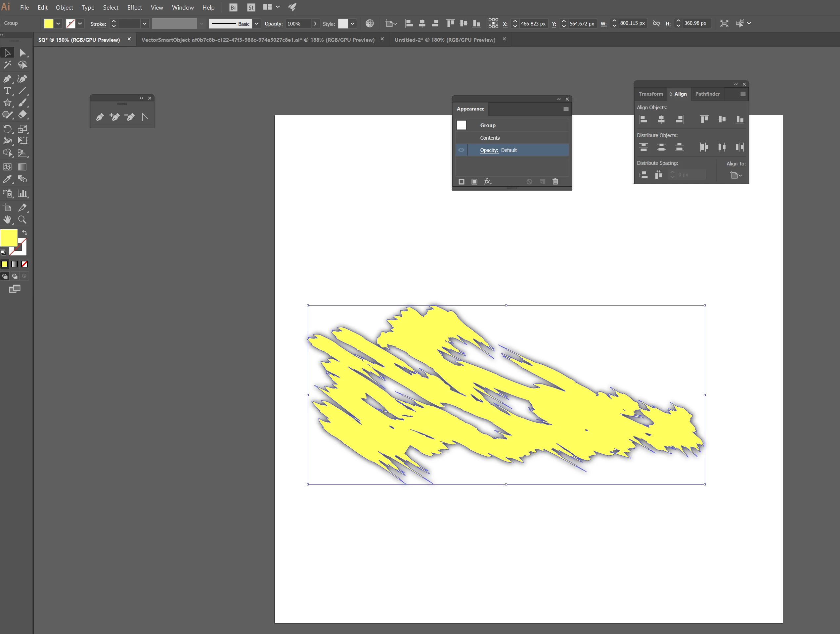Open the fill color dropdown arrow
The image size is (840, 634).
point(58,23)
